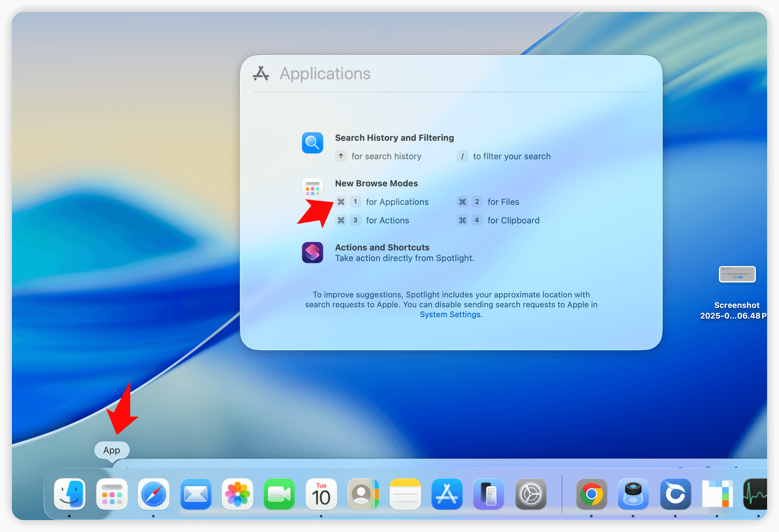Open Finder from the Dock
Image resolution: width=779 pixels, height=532 pixels.
click(x=69, y=494)
